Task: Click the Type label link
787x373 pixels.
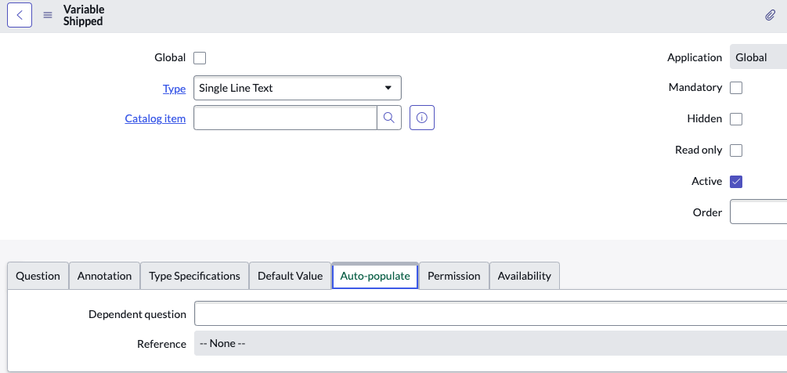Action: point(174,89)
